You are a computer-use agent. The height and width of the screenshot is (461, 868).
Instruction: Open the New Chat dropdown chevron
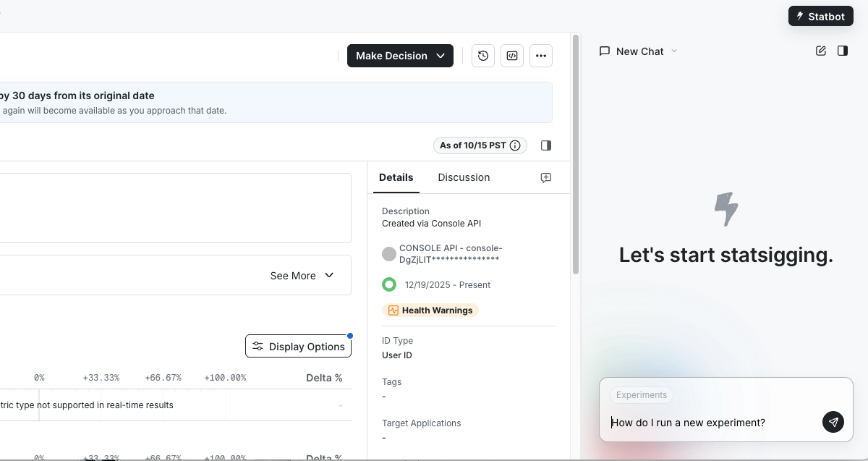pyautogui.click(x=674, y=51)
